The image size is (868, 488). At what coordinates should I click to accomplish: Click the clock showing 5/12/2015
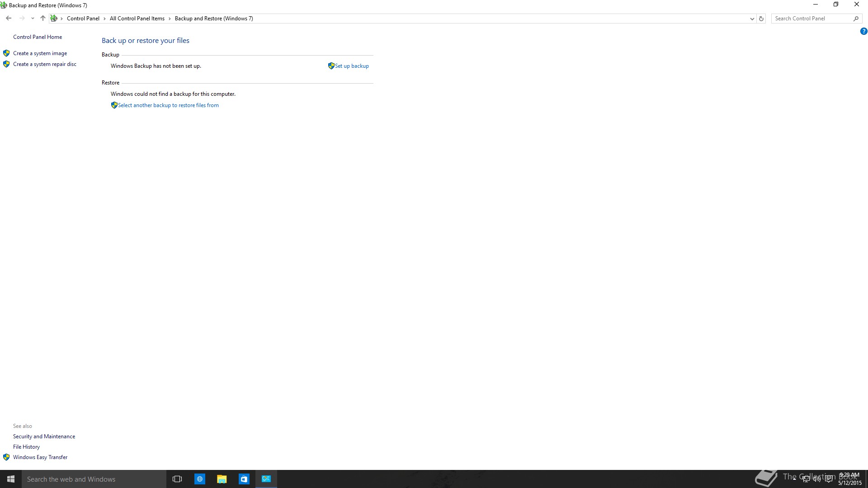(850, 479)
